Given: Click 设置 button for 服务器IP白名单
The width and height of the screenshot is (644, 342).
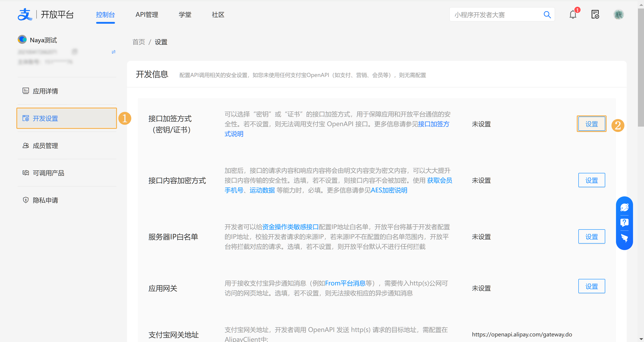Looking at the screenshot, I should tap(591, 237).
